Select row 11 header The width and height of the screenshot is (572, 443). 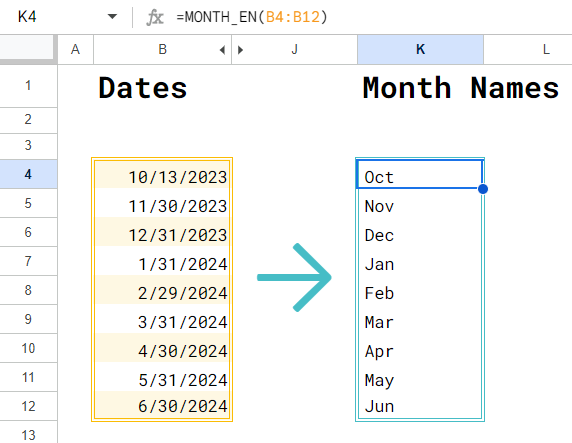[x=28, y=377]
